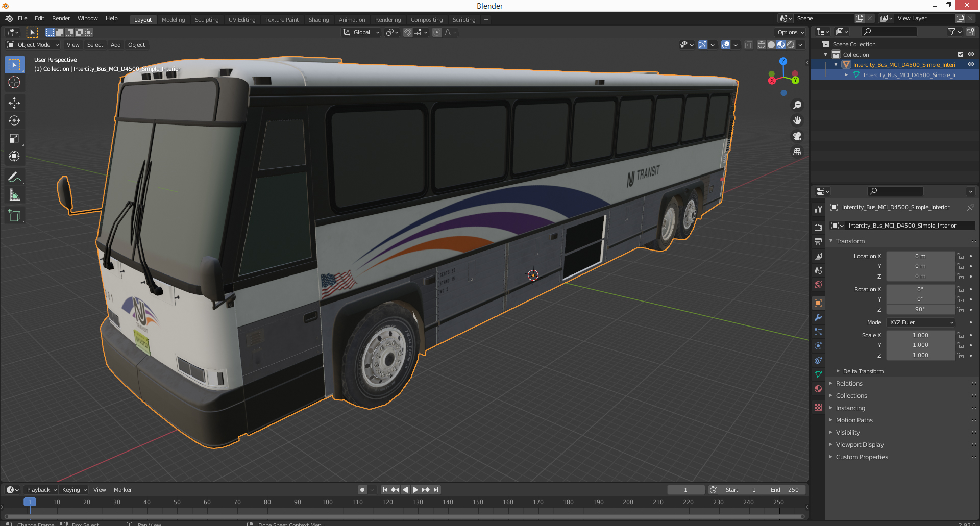This screenshot has width=980, height=526.
Task: Toggle proportional editing in header
Action: click(x=437, y=32)
